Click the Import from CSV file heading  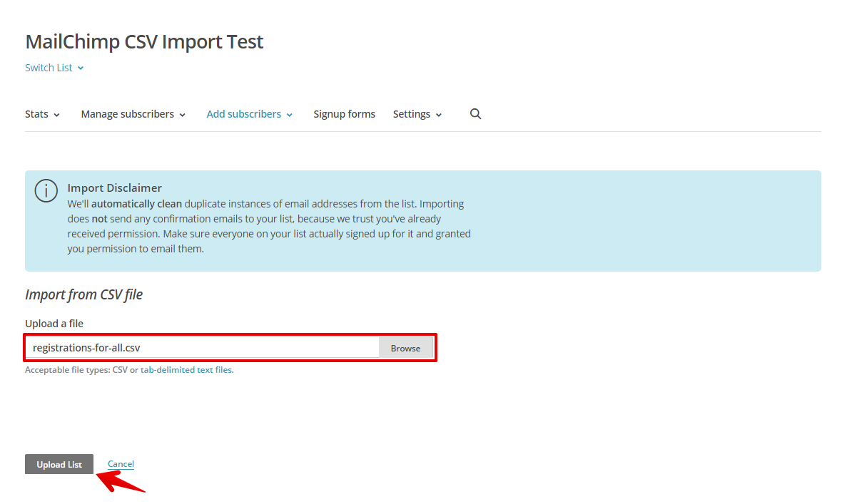[x=83, y=294]
